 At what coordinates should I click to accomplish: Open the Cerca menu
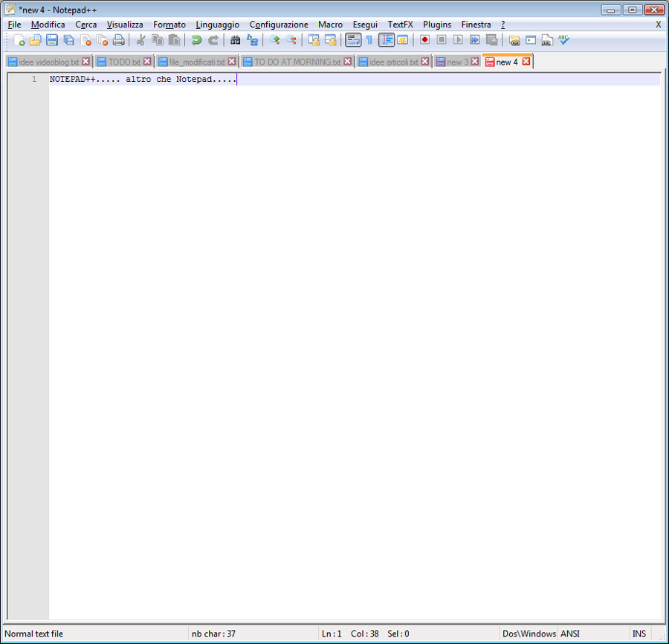(x=85, y=25)
